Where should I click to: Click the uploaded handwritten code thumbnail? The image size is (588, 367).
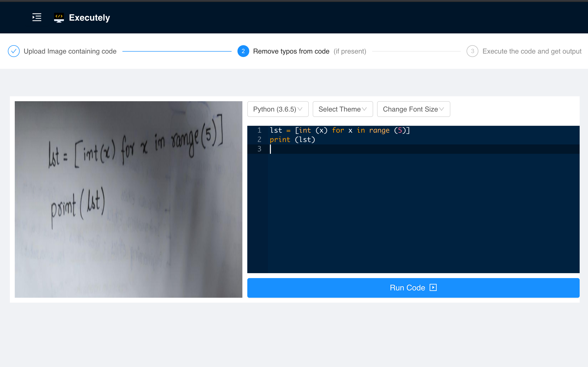tap(129, 199)
